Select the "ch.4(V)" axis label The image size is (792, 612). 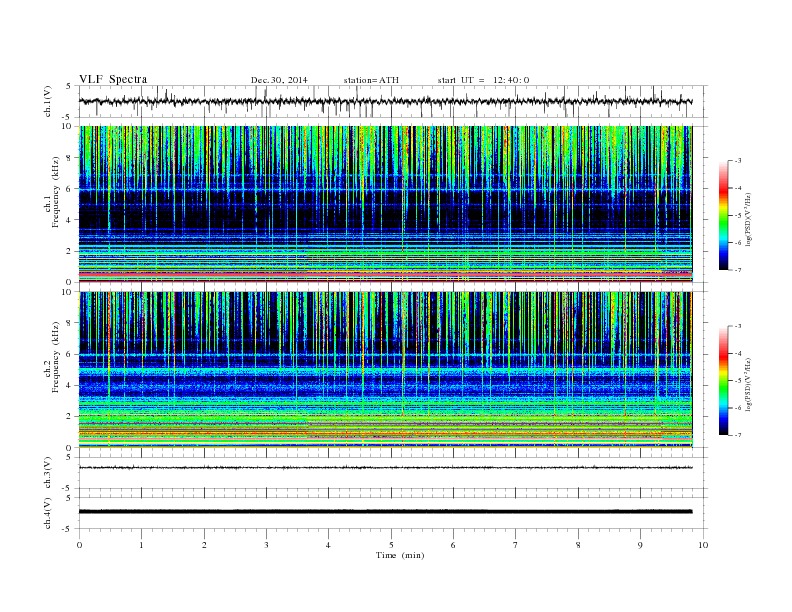pyautogui.click(x=48, y=513)
